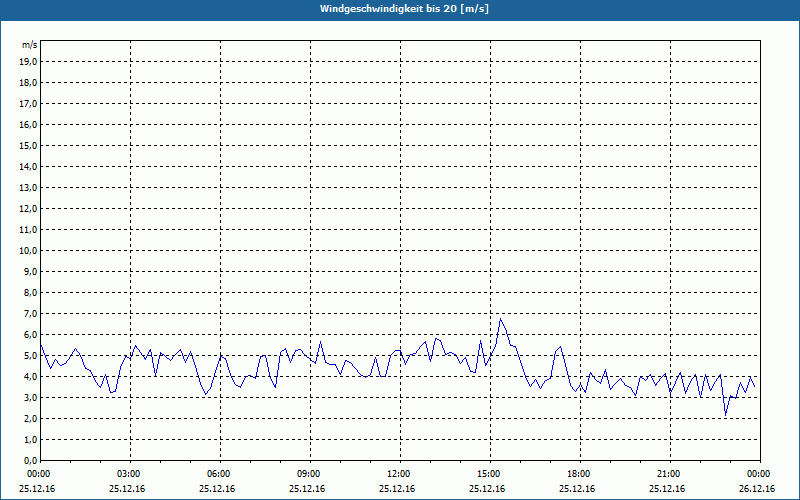Select the 15,0 y-axis label
Screen dimensions: 800x500
click(28, 145)
